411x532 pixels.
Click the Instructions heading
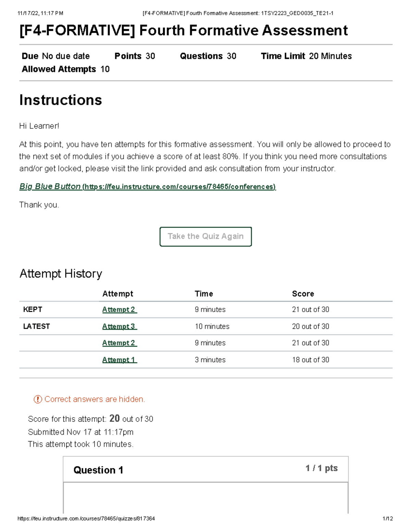(61, 100)
